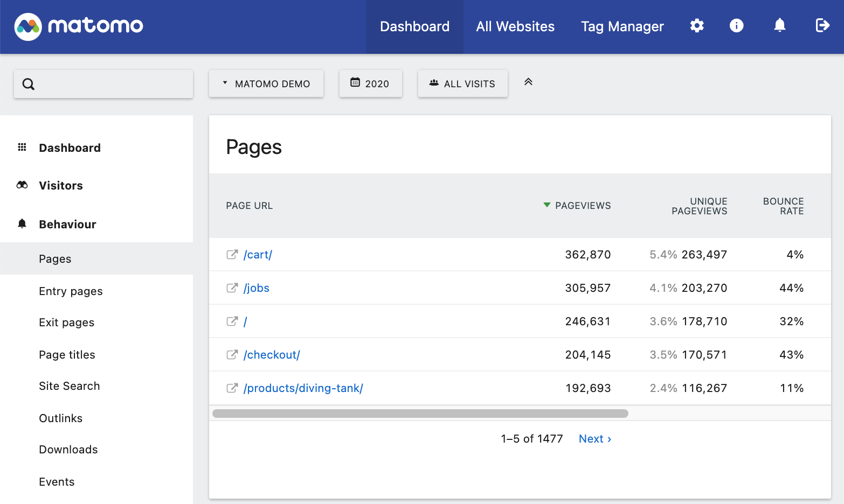Log out using the sign-out icon
Viewport: 844px width, 504px height.
point(822,25)
